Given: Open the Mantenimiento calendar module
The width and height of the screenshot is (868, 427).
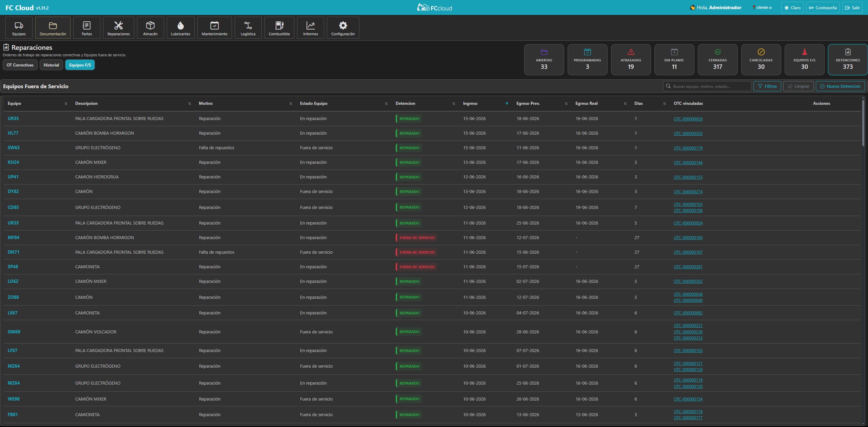Looking at the screenshot, I should pos(214,28).
